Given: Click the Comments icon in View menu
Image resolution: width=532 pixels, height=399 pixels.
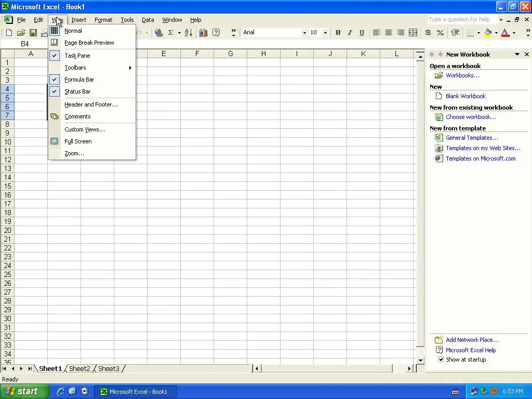Looking at the screenshot, I should [x=54, y=116].
